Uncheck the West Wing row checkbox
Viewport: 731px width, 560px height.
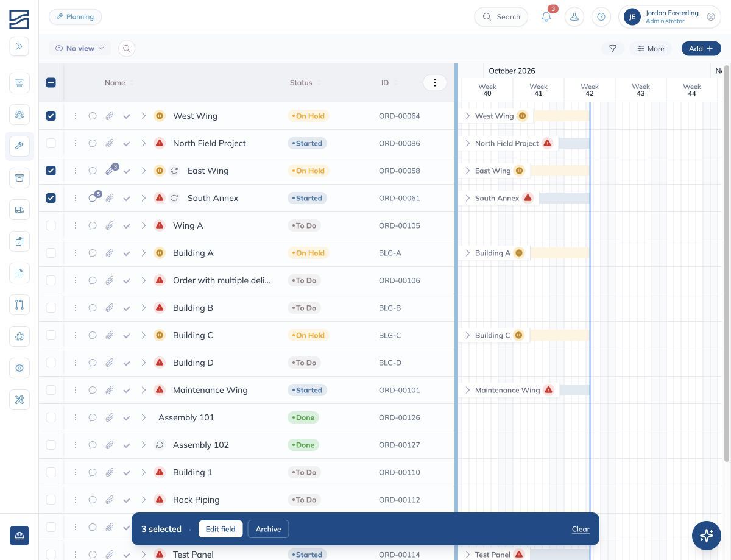pyautogui.click(x=51, y=116)
